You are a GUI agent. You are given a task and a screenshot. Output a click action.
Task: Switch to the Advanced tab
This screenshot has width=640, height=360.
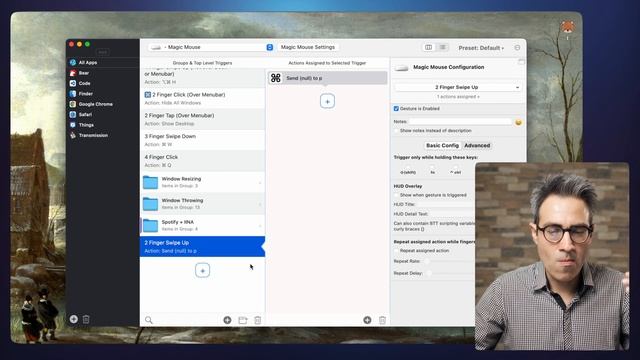477,145
